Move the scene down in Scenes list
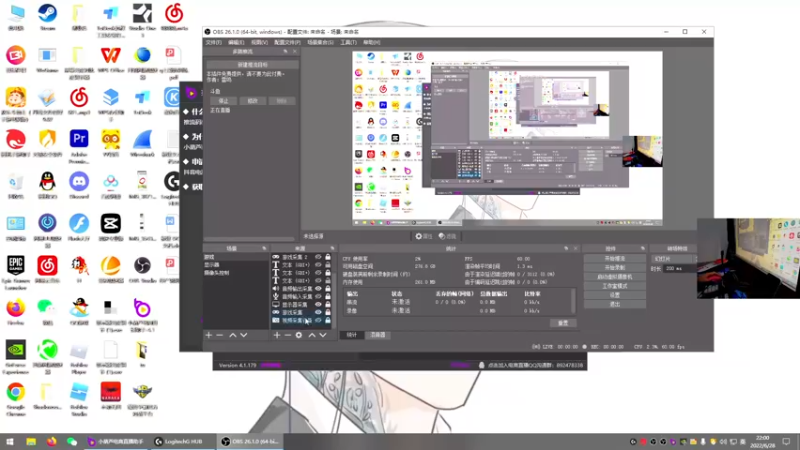Screen dimensions: 800x450 244,335
